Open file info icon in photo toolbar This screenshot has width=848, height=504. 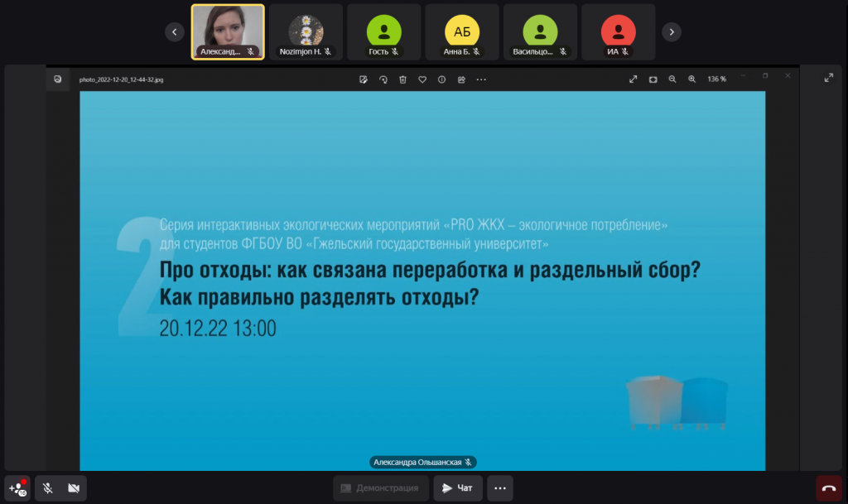[x=441, y=79]
